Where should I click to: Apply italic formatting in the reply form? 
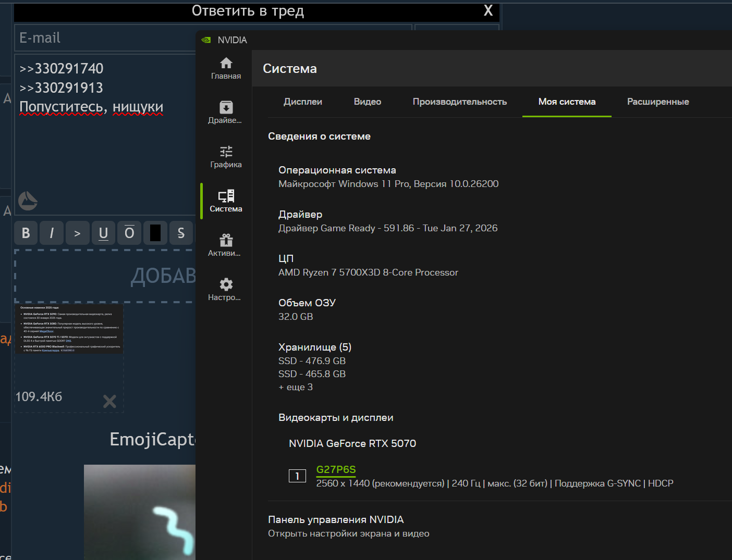pyautogui.click(x=52, y=233)
